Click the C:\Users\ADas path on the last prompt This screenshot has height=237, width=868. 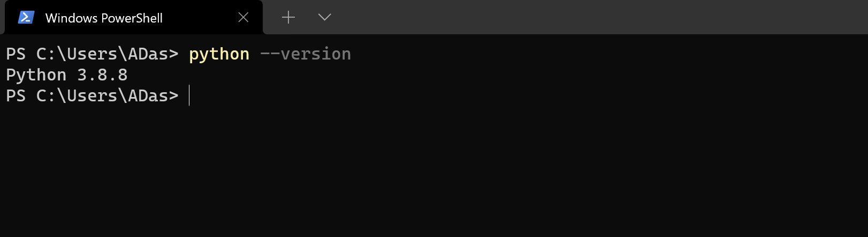click(x=102, y=96)
